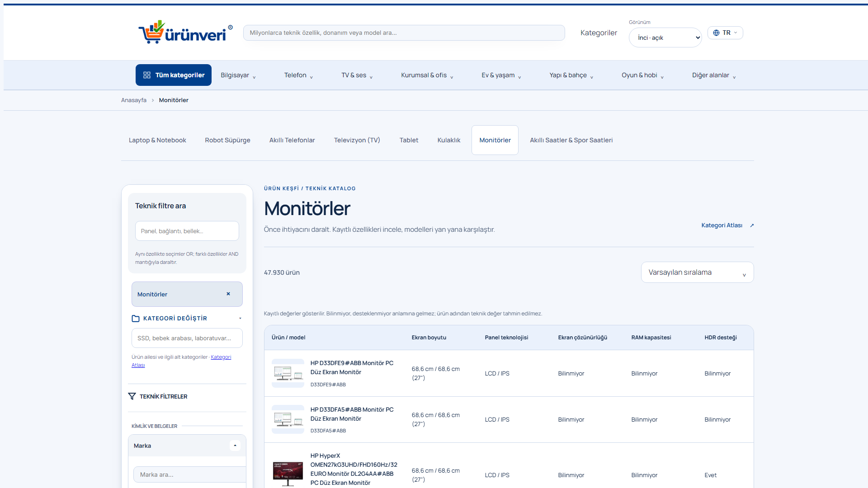Viewport: 868px width, 488px height.
Task: Click the 47.930 ürün count text
Action: (x=282, y=272)
